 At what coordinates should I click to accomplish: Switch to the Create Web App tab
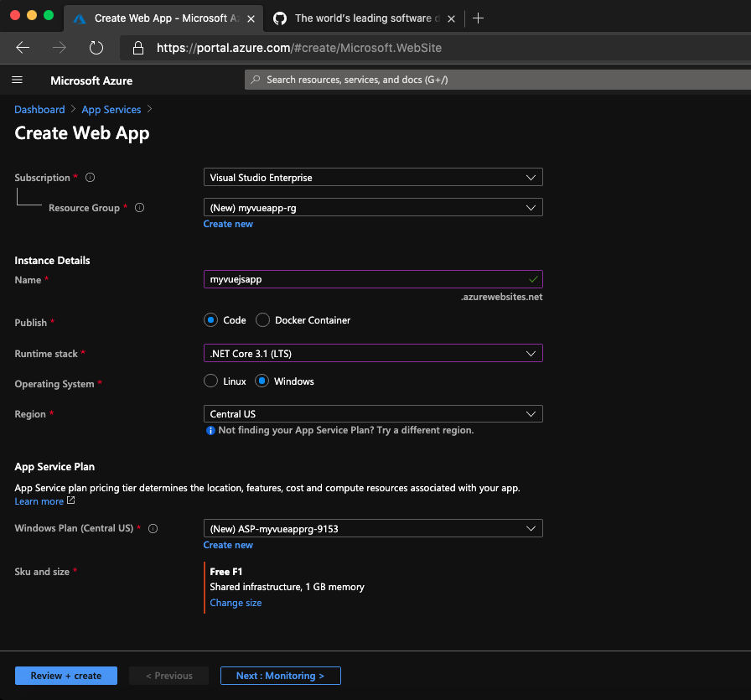[x=163, y=18]
